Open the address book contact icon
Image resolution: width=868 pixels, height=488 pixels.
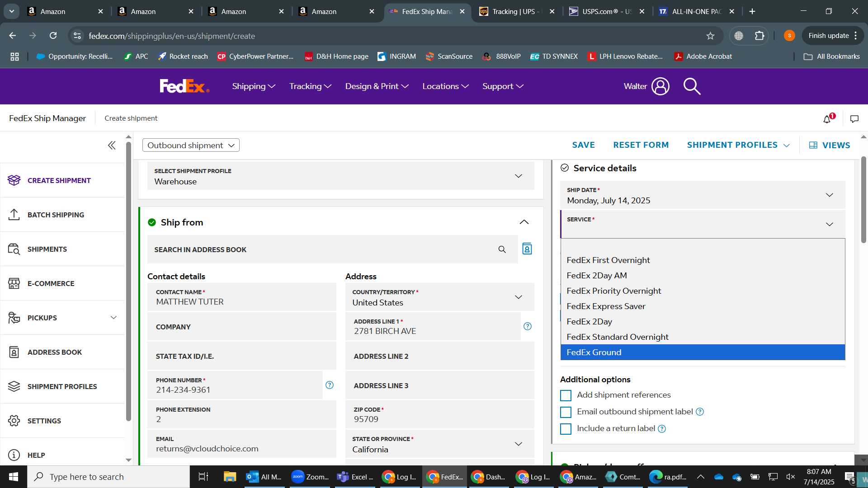pos(527,249)
